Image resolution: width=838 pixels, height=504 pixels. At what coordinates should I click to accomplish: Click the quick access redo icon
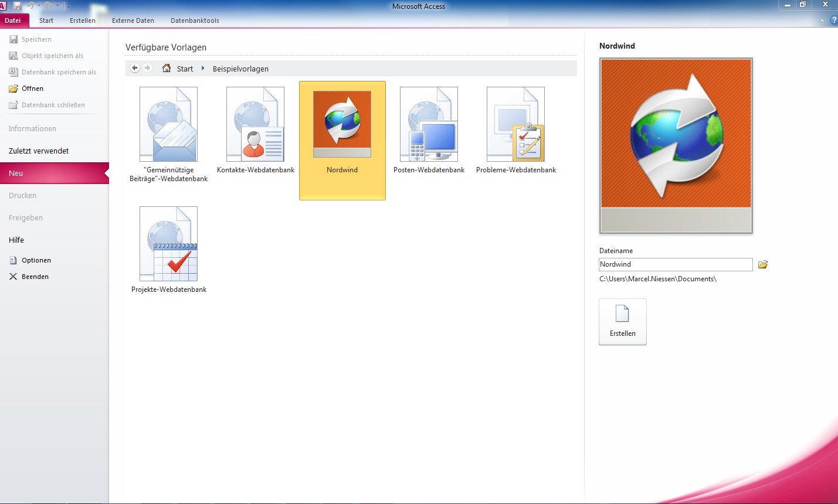tap(49, 6)
